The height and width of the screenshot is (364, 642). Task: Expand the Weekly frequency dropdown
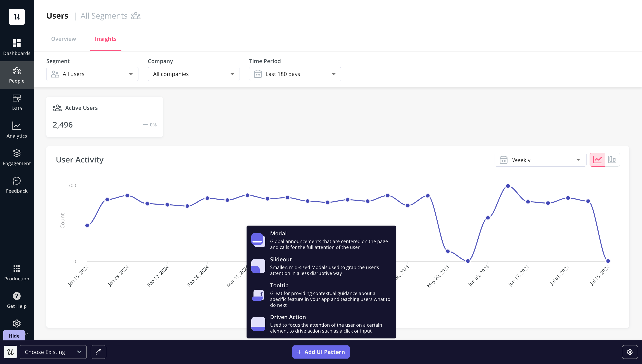(540, 160)
